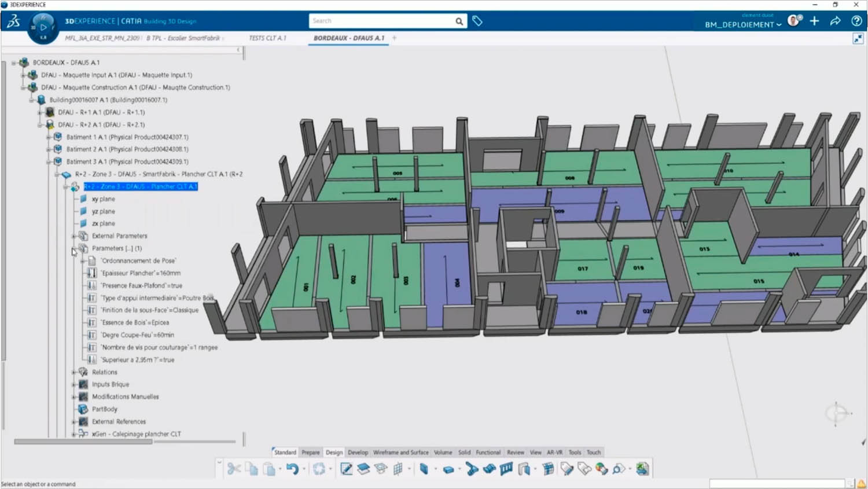Expand the Relations node in tree
The image size is (868, 489).
pos(74,373)
